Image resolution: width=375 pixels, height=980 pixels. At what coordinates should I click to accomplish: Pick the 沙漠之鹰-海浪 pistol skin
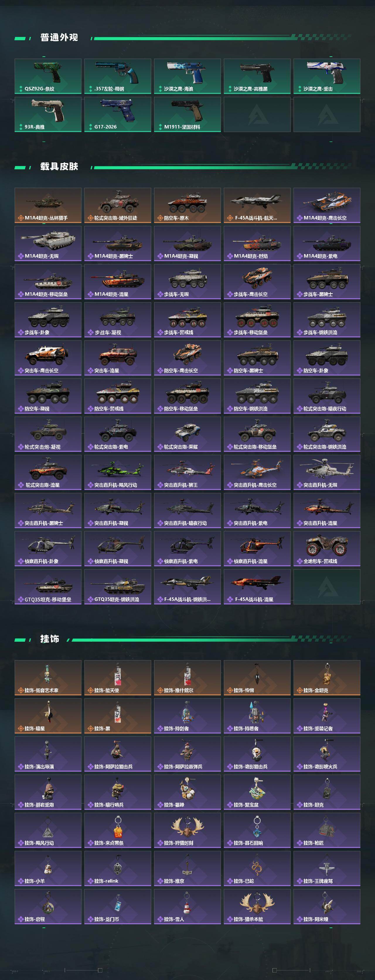187,76
